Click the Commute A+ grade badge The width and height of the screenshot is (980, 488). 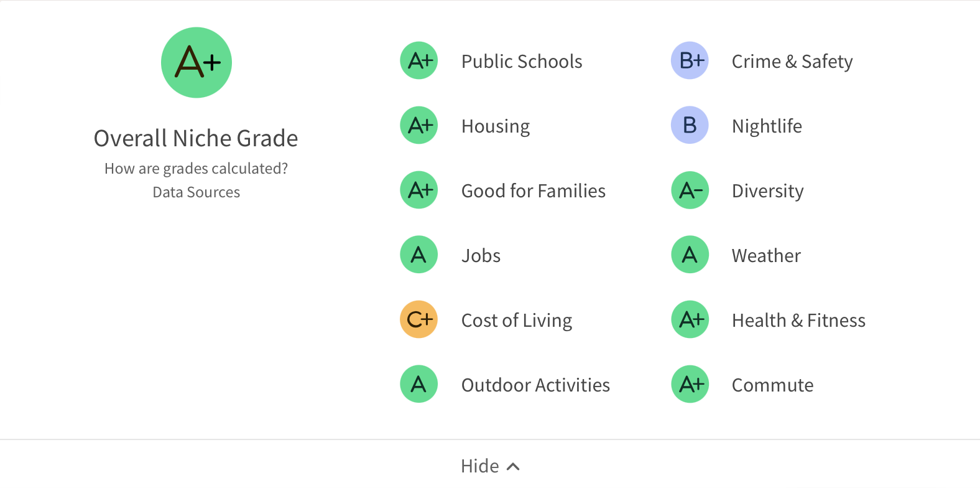pyautogui.click(x=690, y=385)
